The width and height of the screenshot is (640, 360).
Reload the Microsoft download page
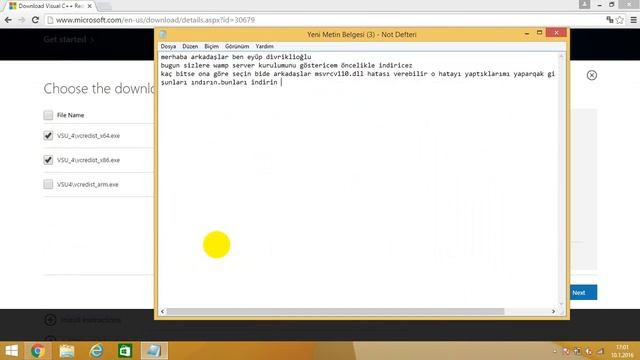coord(35,20)
